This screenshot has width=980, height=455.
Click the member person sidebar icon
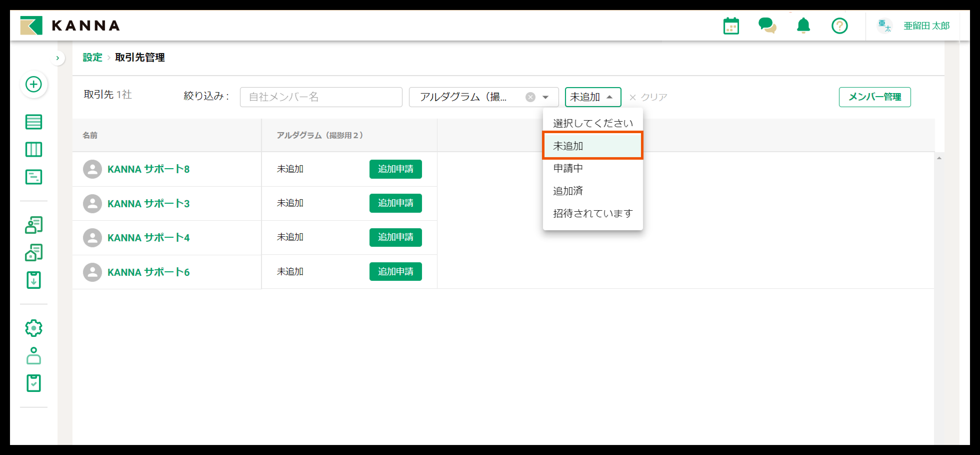33,356
